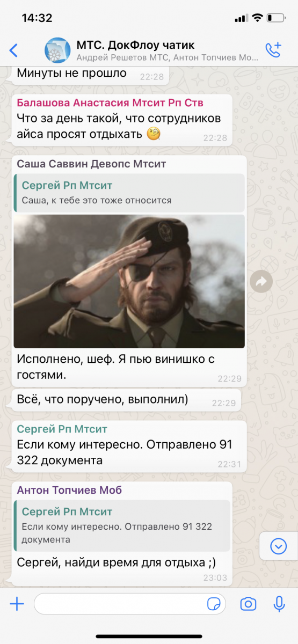Open attachments with the plus icon
Screen dimensions: 298x644
[x=17, y=604]
